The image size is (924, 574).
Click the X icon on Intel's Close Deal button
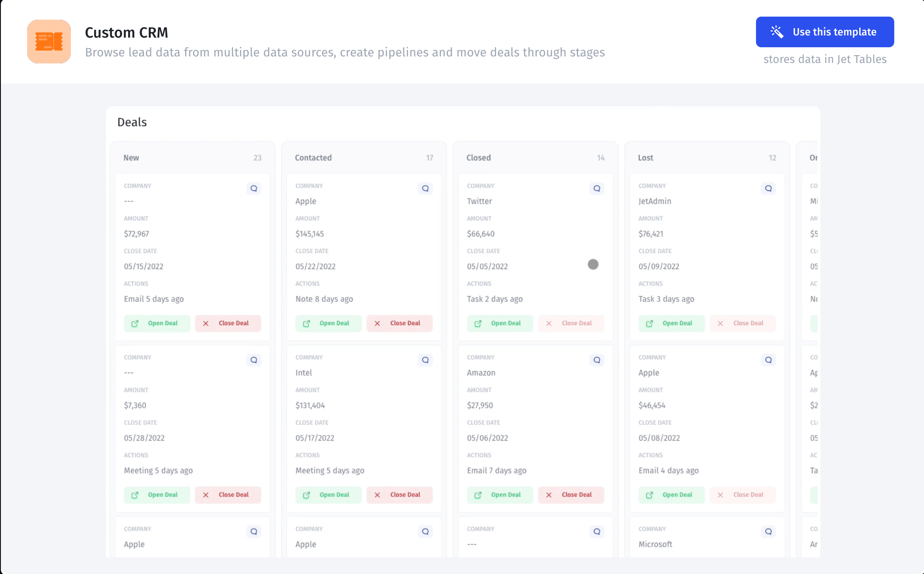pos(377,495)
